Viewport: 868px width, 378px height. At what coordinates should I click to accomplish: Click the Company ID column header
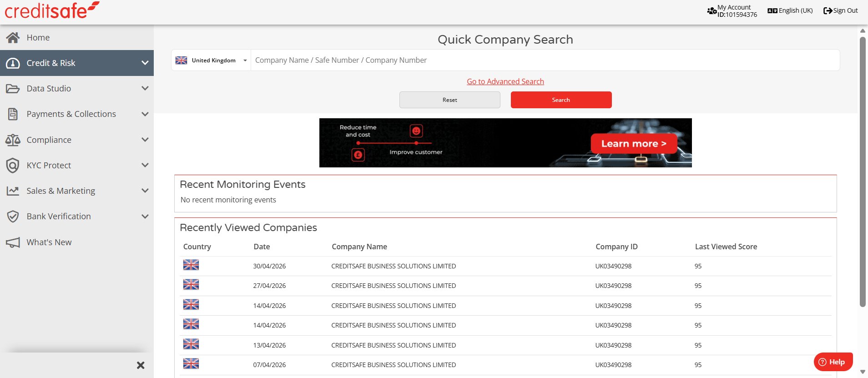(x=616, y=247)
